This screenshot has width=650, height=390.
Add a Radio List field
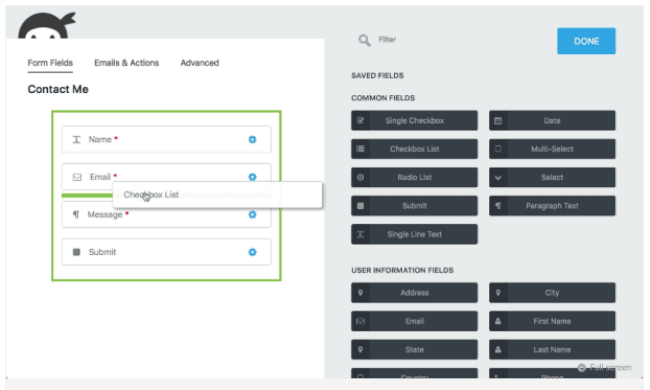pos(414,177)
